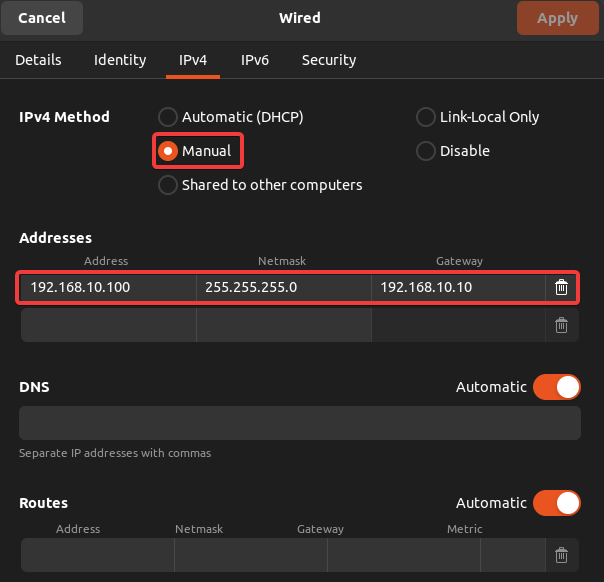Choose Shared to other computers
Viewport: 604px width, 582px height.
tap(169, 185)
